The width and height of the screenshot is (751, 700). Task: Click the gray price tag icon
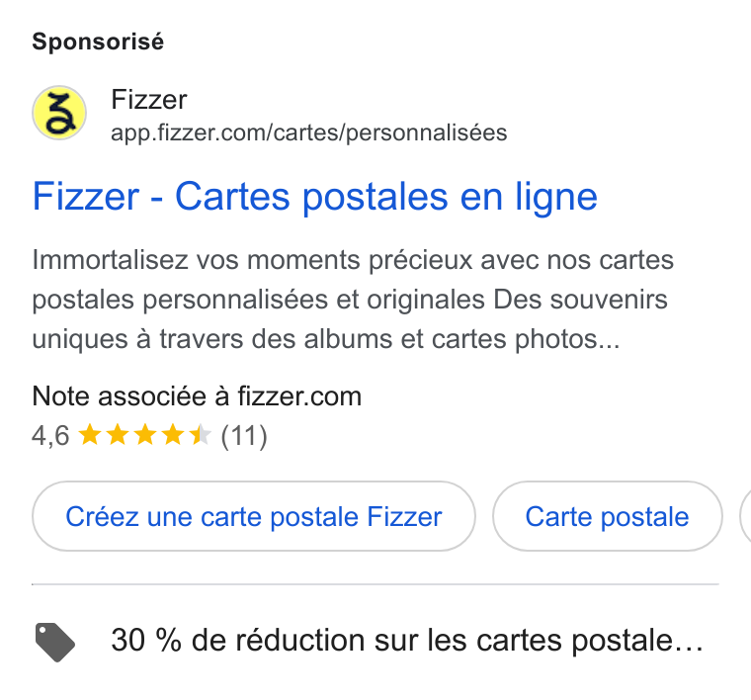tap(55, 642)
